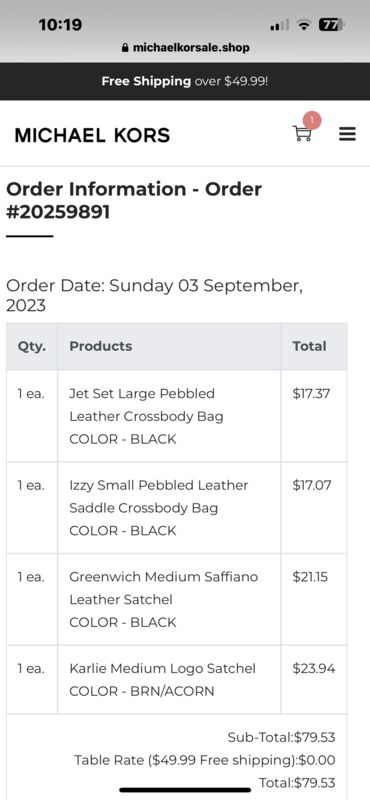Tap the battery indicator in status bar
370x800 pixels.
coord(331,24)
